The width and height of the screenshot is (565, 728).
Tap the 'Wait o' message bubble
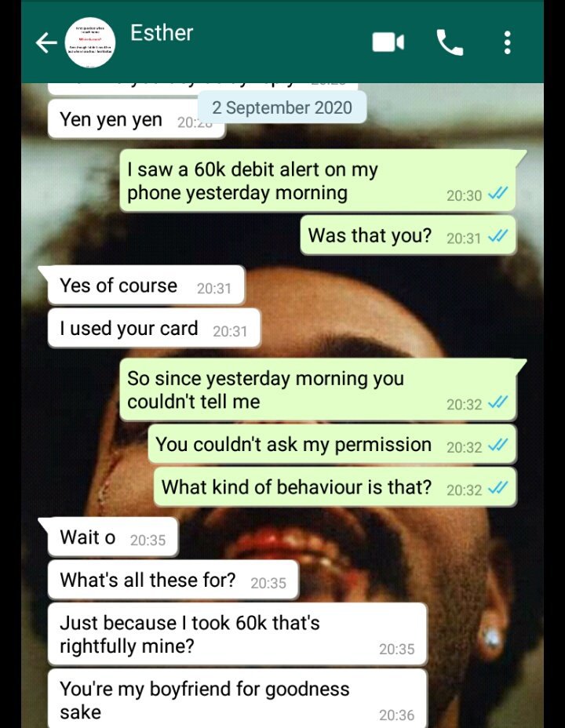pos(113,537)
